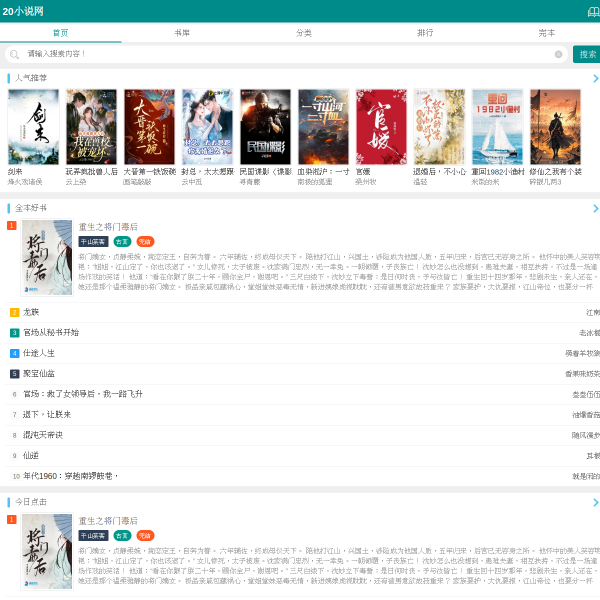Click the 重回1982小渔村 title link
The height and width of the screenshot is (600, 600).
497,172
